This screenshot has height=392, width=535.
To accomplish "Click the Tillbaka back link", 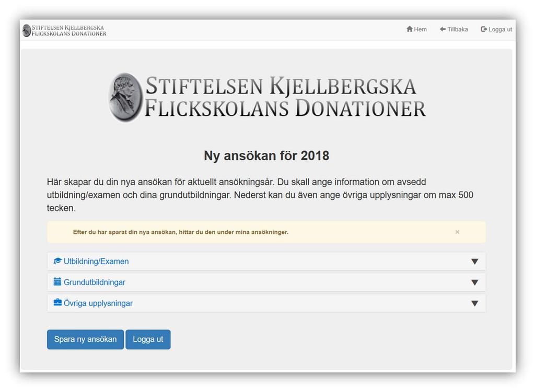I will pos(453,29).
